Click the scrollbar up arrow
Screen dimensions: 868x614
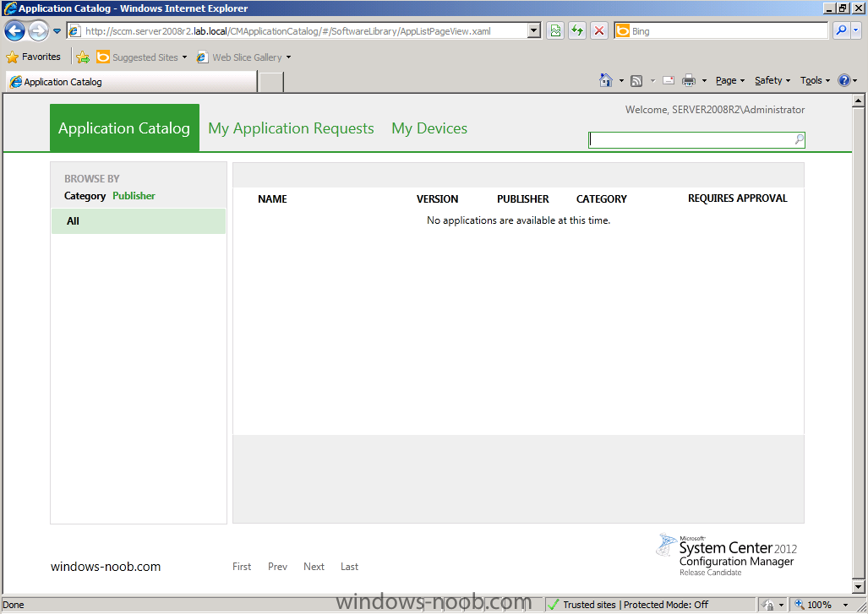pyautogui.click(x=858, y=101)
